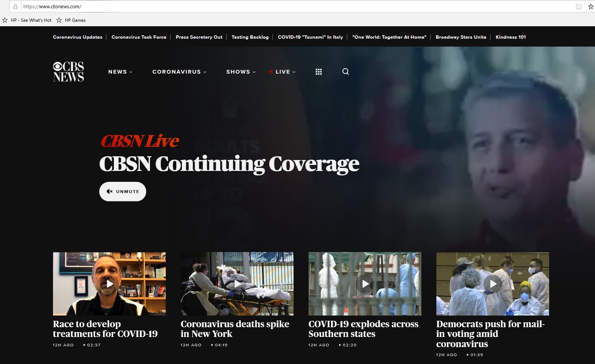Open thumbnail of patient on stretcher
The width and height of the screenshot is (595, 364).
pyautogui.click(x=237, y=284)
